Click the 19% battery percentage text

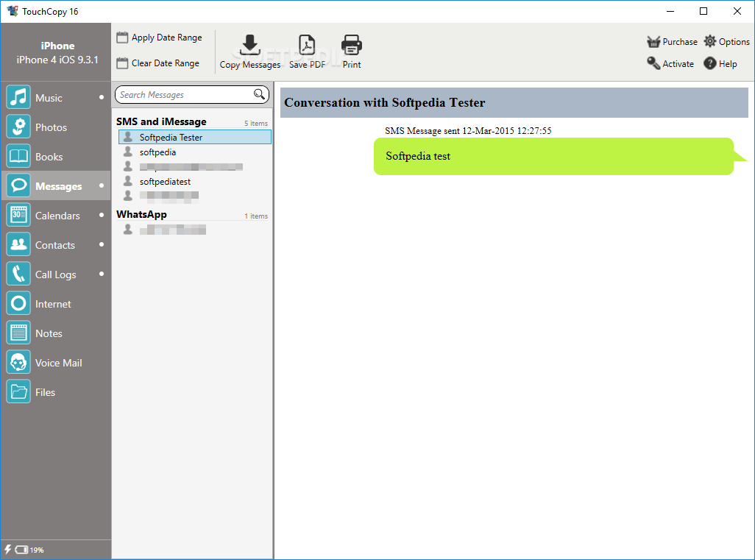coord(37,550)
